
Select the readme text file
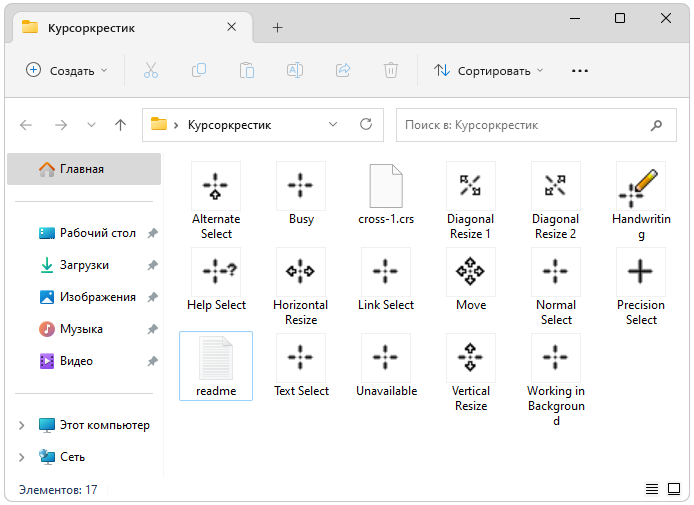coord(216,366)
